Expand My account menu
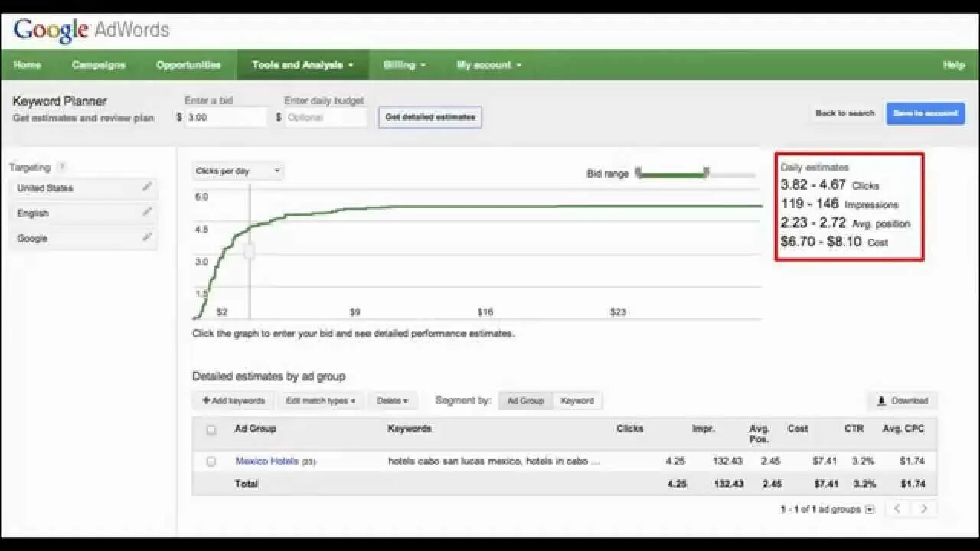 [x=489, y=65]
